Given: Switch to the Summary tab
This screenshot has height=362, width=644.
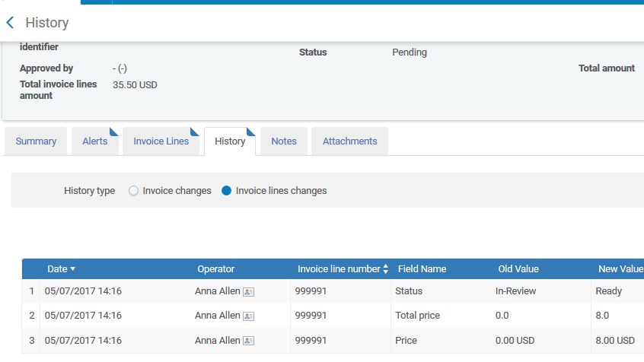Looking at the screenshot, I should (x=36, y=141).
